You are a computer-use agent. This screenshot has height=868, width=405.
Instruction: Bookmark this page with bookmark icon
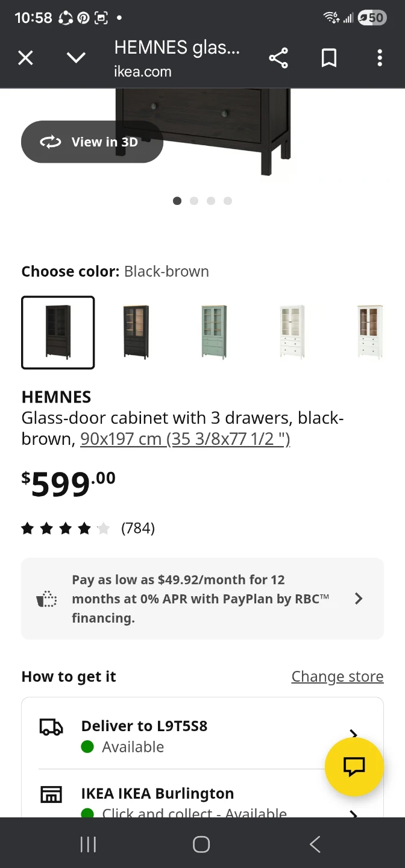tap(328, 58)
